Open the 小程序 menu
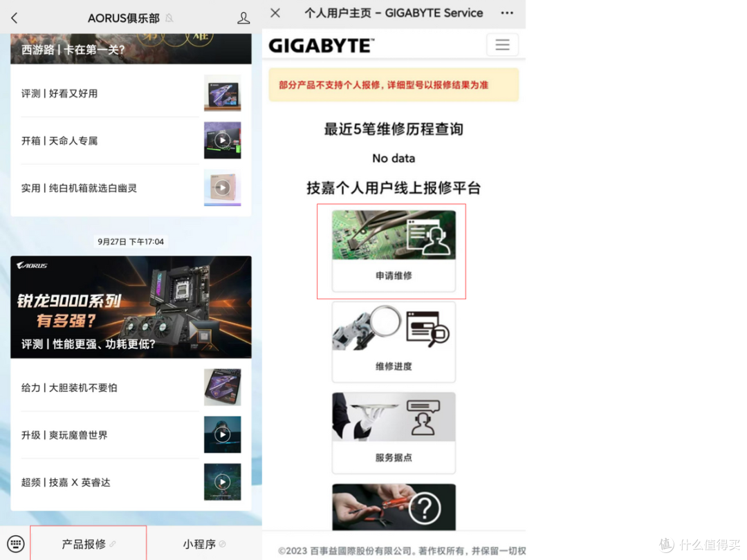The width and height of the screenshot is (747, 560). tap(204, 543)
